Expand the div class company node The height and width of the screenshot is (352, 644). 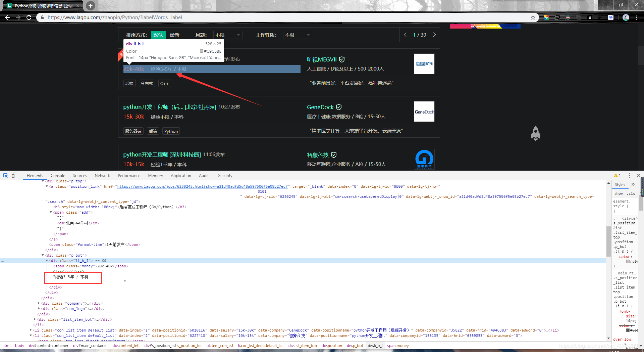[39, 303]
